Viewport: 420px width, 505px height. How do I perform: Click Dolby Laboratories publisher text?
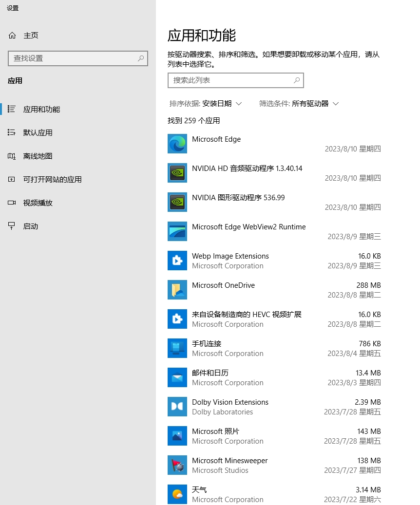222,412
